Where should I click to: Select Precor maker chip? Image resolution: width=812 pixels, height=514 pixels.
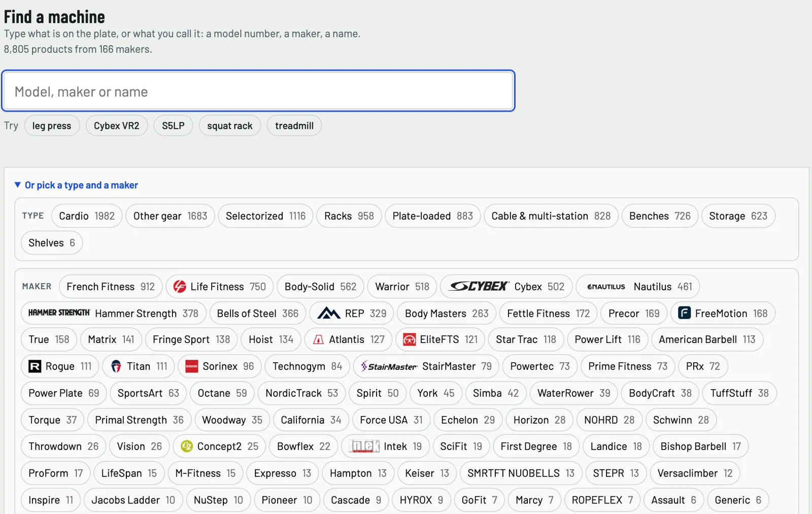point(634,314)
